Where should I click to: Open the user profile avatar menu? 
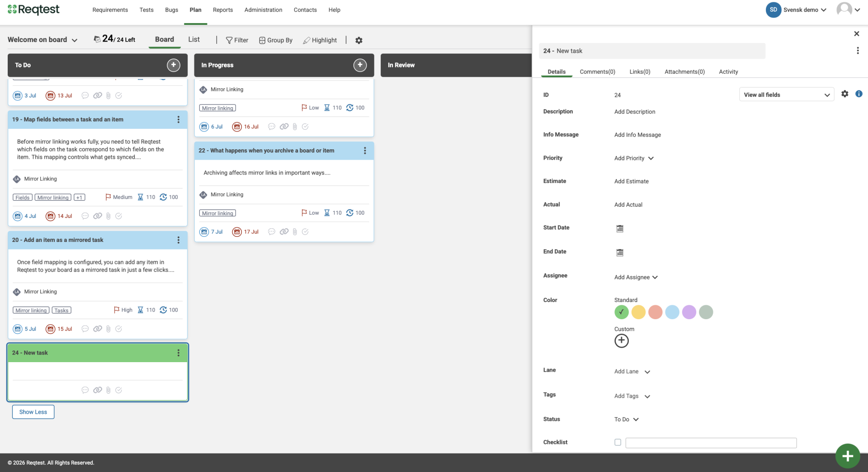pos(848,9)
